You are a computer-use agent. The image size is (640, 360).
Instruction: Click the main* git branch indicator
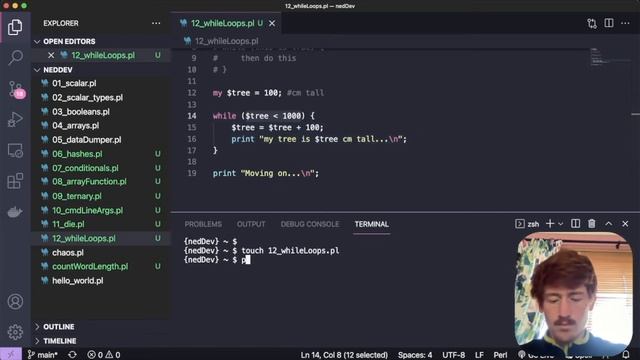pos(42,355)
